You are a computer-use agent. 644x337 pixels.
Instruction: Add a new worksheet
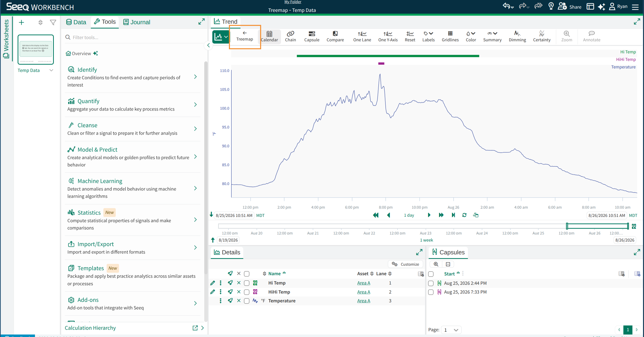point(21,22)
